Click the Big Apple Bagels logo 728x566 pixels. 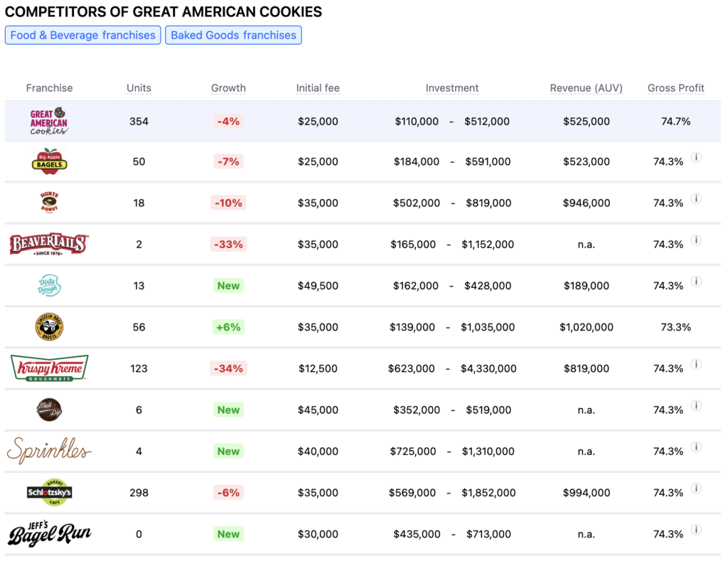point(49,161)
